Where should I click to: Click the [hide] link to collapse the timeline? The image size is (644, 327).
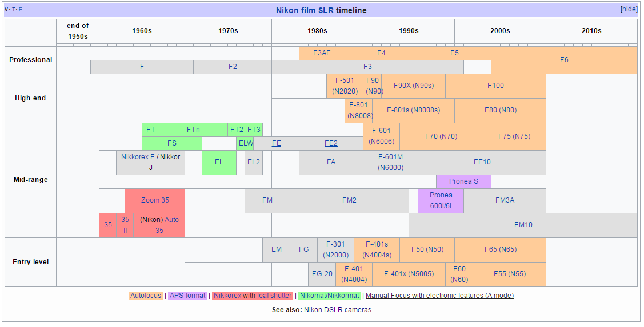pos(629,9)
